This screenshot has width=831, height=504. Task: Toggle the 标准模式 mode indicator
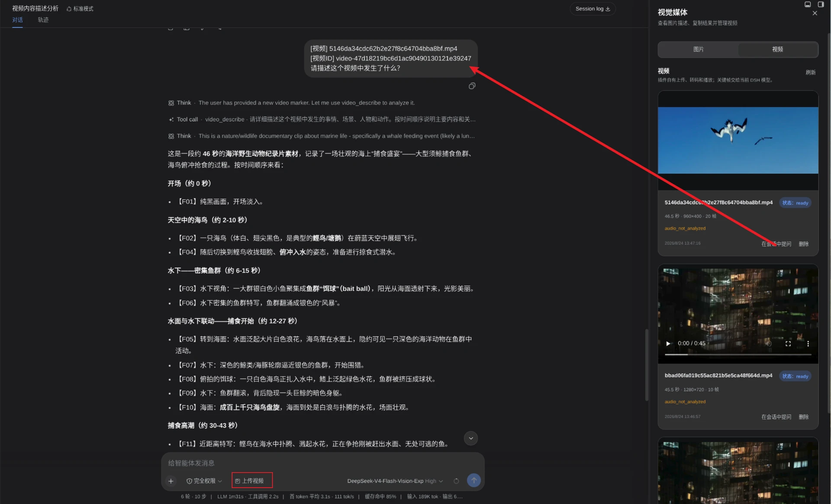[x=80, y=9]
